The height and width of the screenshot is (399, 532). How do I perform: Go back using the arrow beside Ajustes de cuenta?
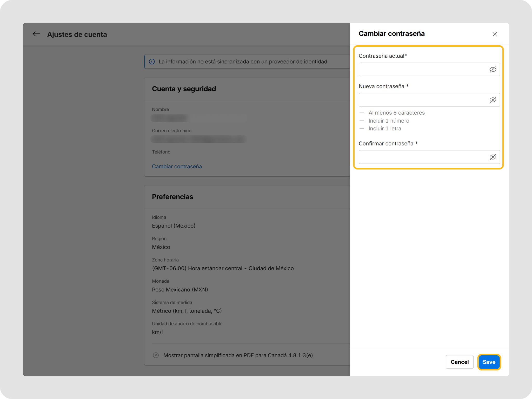point(36,34)
